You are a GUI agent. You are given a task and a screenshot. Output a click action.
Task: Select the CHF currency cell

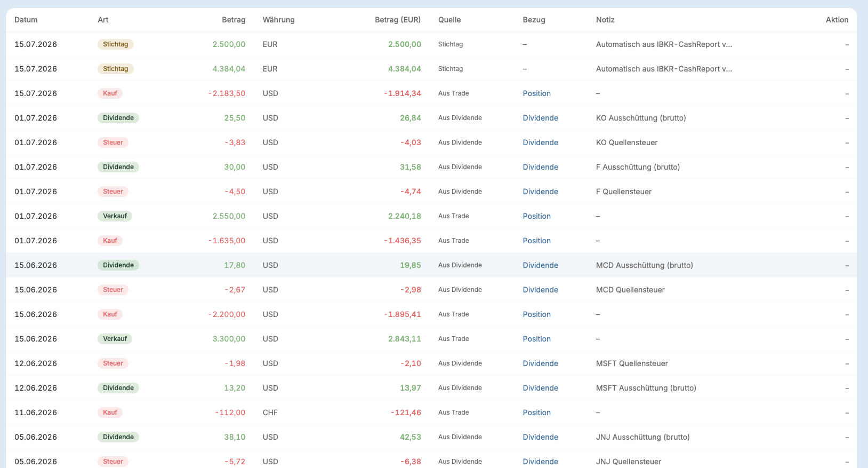tap(270, 413)
